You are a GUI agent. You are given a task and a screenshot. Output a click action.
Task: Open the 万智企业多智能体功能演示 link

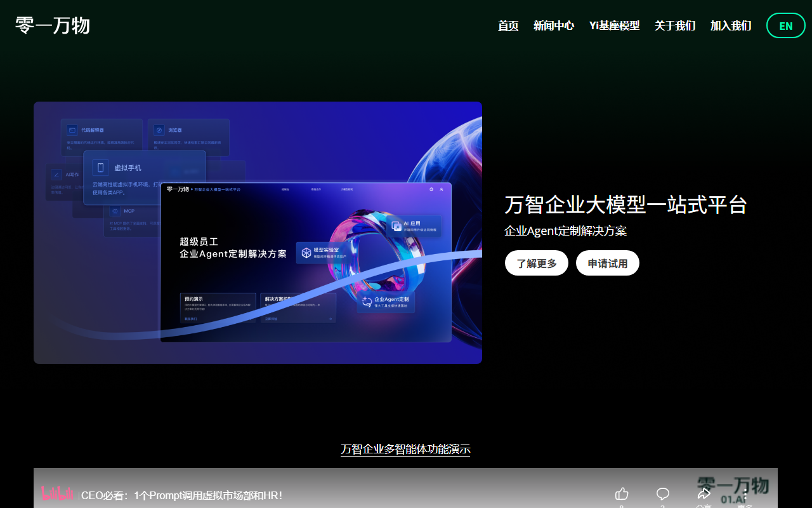click(405, 450)
